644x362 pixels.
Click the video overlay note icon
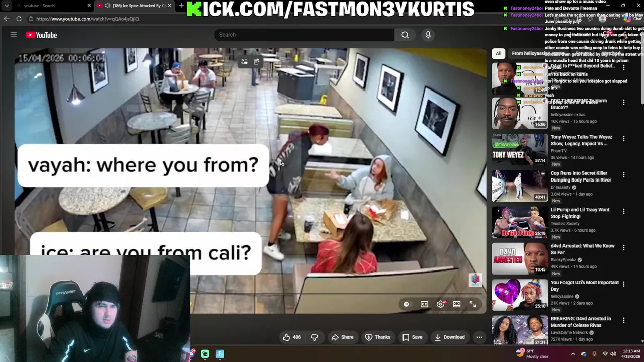tap(257, 62)
